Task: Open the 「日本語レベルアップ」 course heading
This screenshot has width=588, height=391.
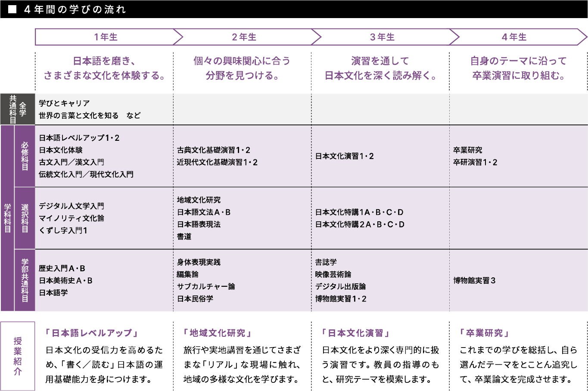Action: 92,333
